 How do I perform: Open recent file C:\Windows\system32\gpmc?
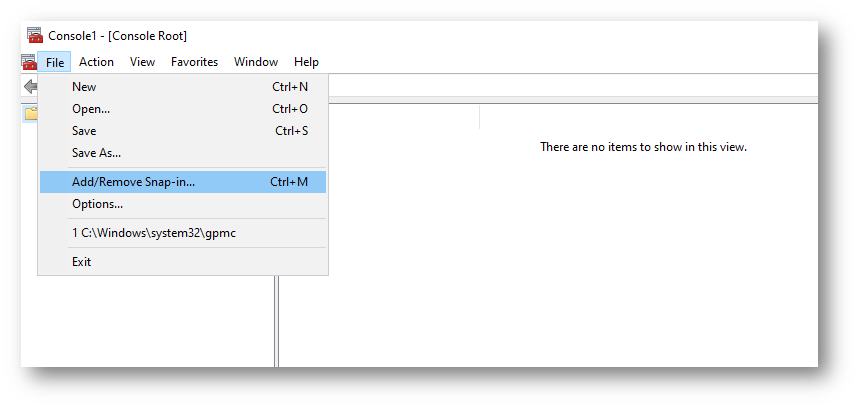coord(183,233)
